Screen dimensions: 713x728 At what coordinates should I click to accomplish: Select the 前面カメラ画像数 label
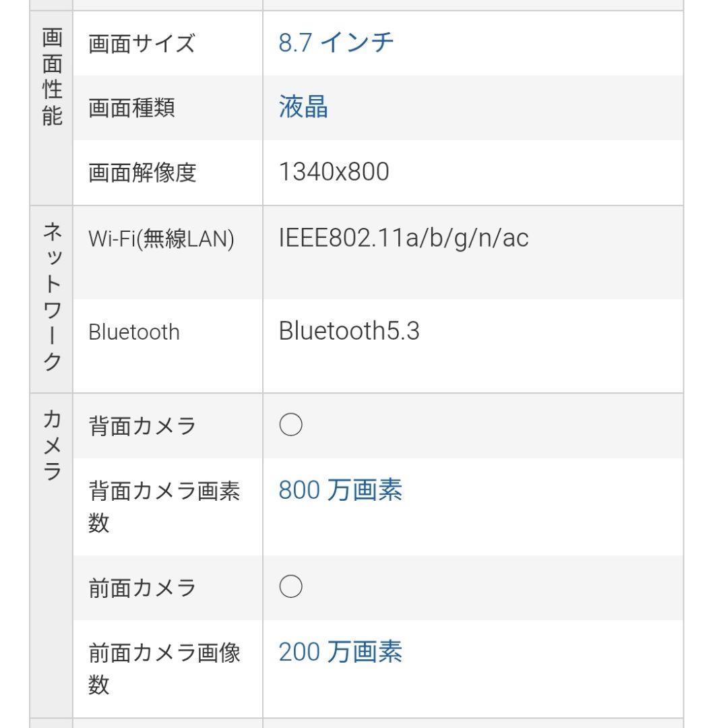[x=164, y=669]
